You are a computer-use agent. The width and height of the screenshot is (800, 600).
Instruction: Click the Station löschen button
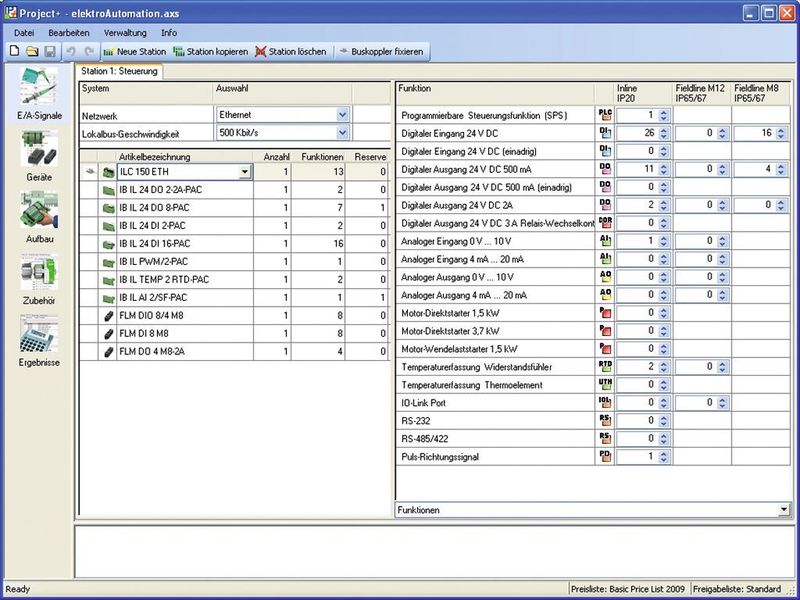point(290,51)
